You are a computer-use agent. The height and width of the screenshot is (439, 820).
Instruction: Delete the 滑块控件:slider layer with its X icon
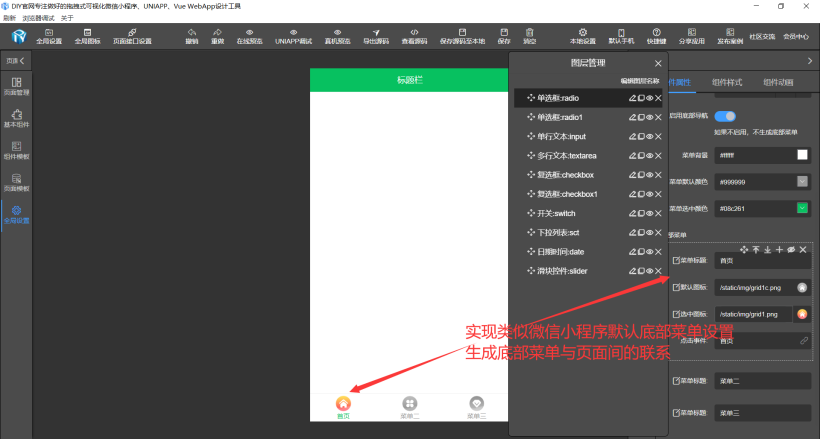(x=658, y=271)
